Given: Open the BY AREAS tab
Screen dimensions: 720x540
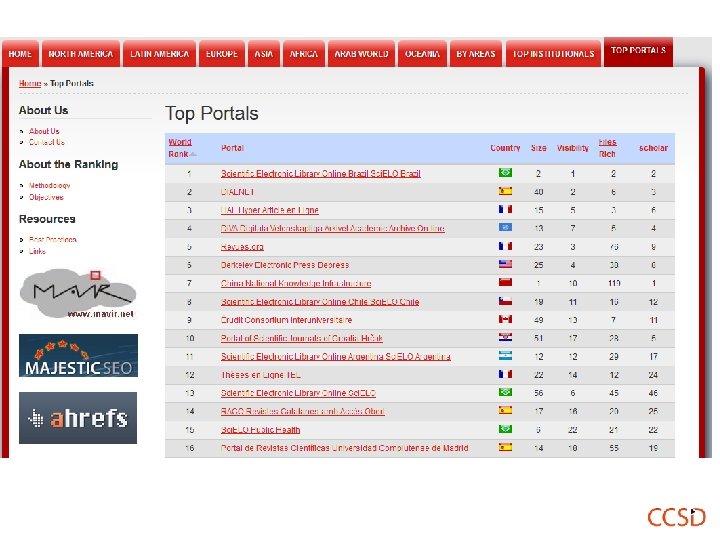Looking at the screenshot, I should click(x=476, y=54).
